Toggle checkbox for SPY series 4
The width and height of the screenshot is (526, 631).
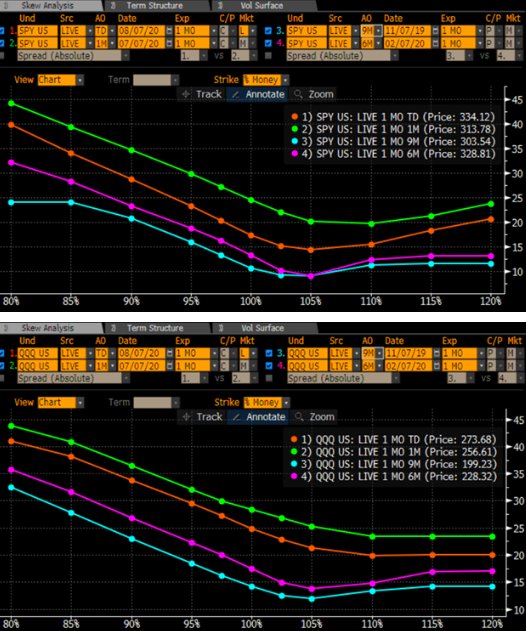coord(268,43)
